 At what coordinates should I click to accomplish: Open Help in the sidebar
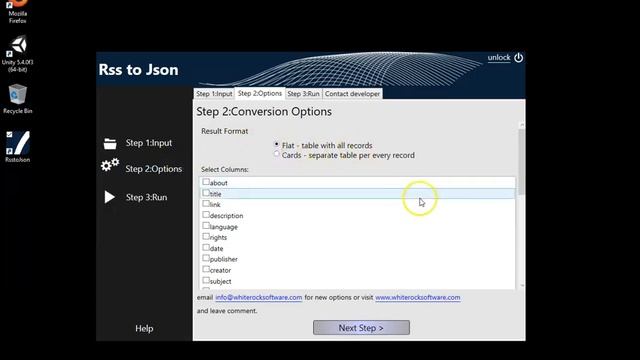click(x=144, y=329)
